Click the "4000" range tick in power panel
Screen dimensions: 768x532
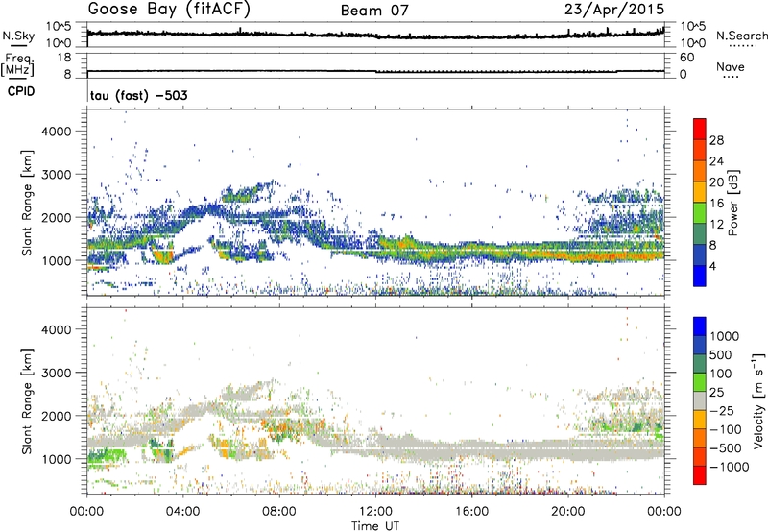click(56, 132)
